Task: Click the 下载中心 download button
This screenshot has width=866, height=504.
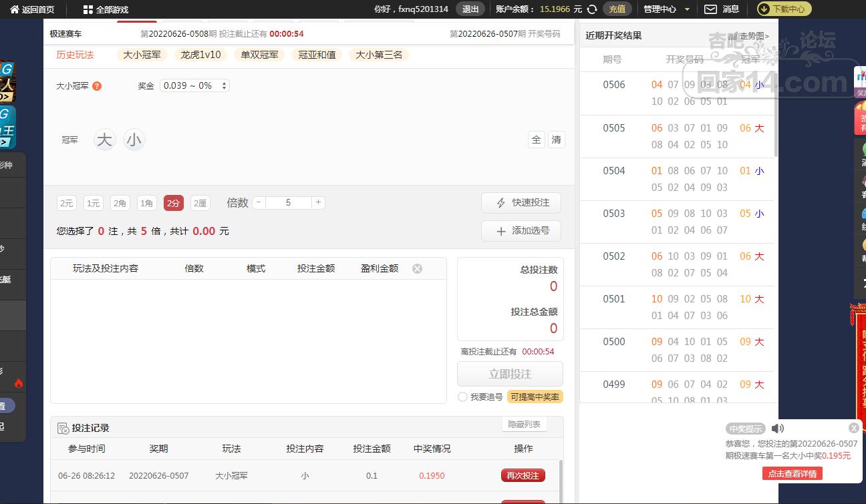Action: [784, 9]
